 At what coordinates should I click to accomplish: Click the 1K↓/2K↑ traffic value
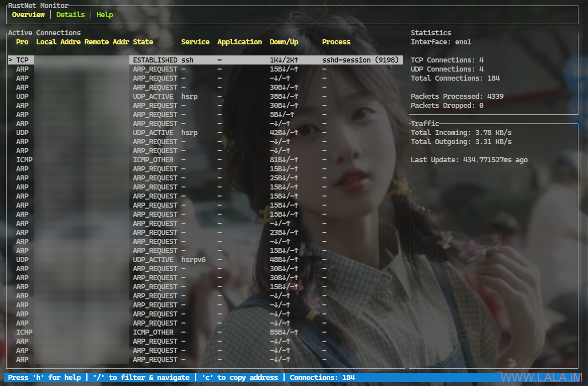(x=284, y=60)
